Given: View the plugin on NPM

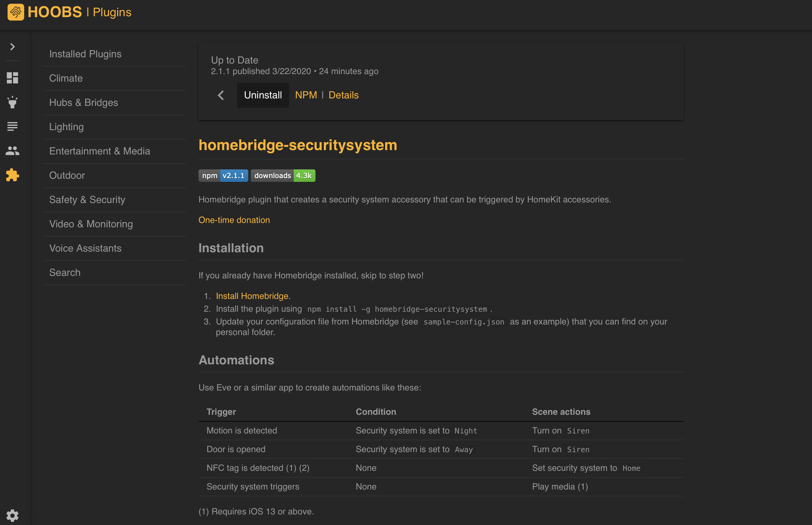Looking at the screenshot, I should tap(306, 95).
